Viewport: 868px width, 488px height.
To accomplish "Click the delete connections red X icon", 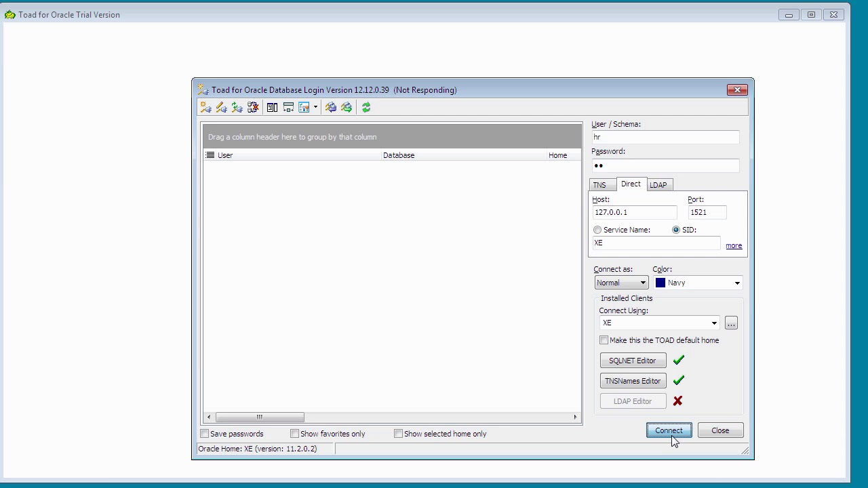I will 253,108.
